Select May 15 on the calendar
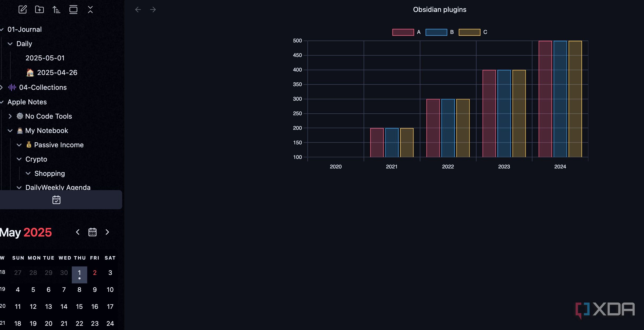Screen dimensions: 644x330 click(79, 306)
